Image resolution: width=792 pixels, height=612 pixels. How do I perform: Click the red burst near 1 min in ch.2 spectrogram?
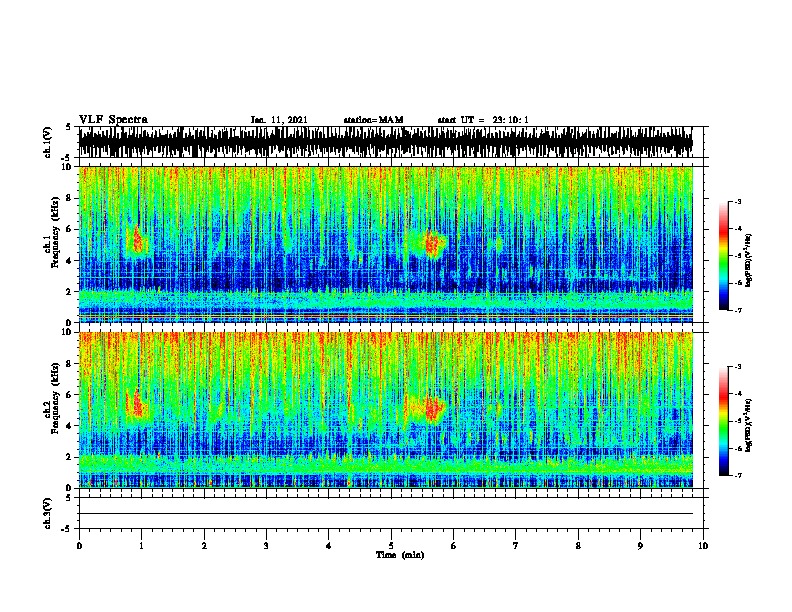(x=136, y=404)
